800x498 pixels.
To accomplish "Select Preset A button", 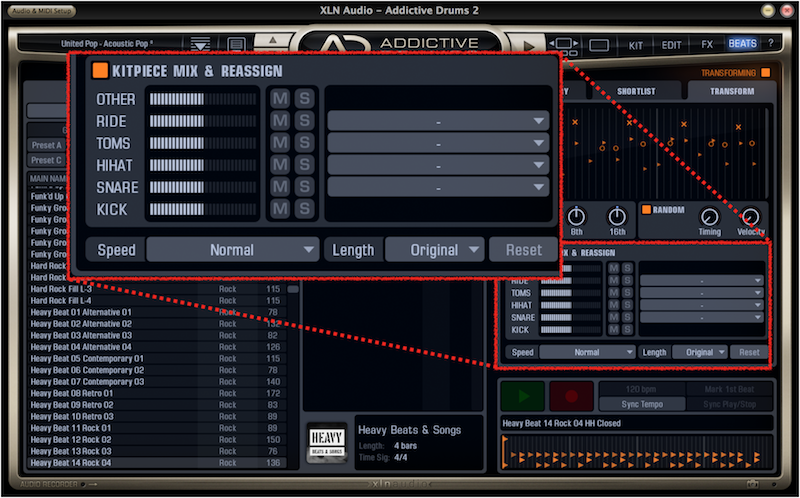I will (47, 145).
